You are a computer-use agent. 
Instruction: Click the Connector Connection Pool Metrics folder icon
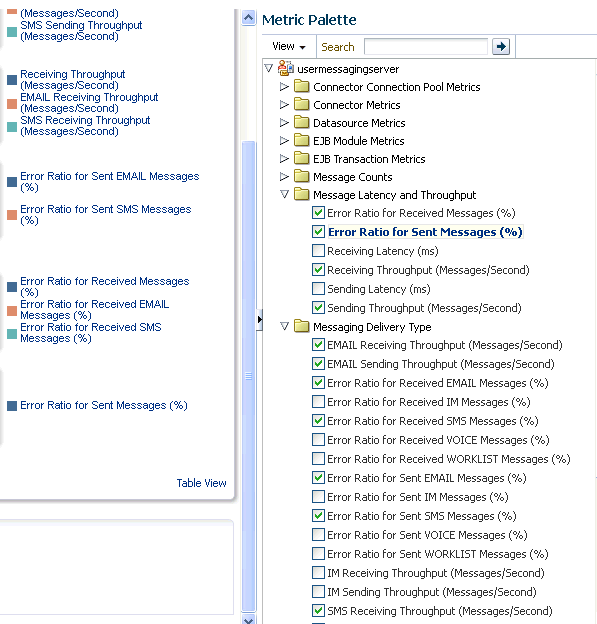(x=301, y=86)
